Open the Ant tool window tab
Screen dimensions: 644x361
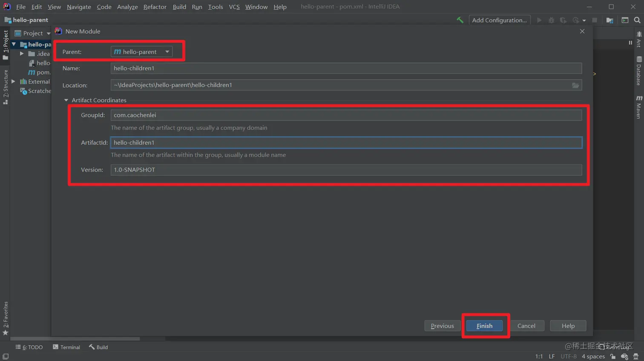click(x=639, y=39)
